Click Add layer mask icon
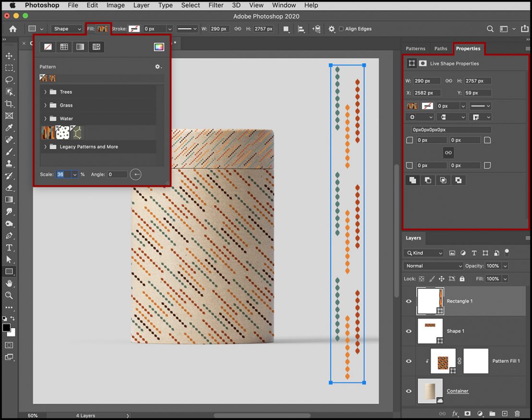 pos(468,414)
